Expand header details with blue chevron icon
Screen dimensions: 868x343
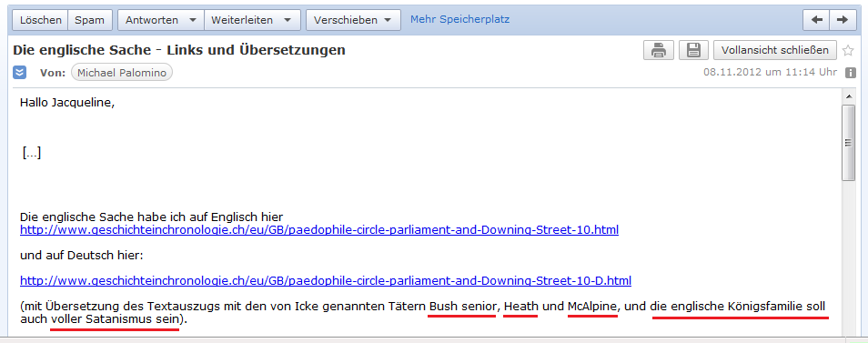(x=19, y=73)
